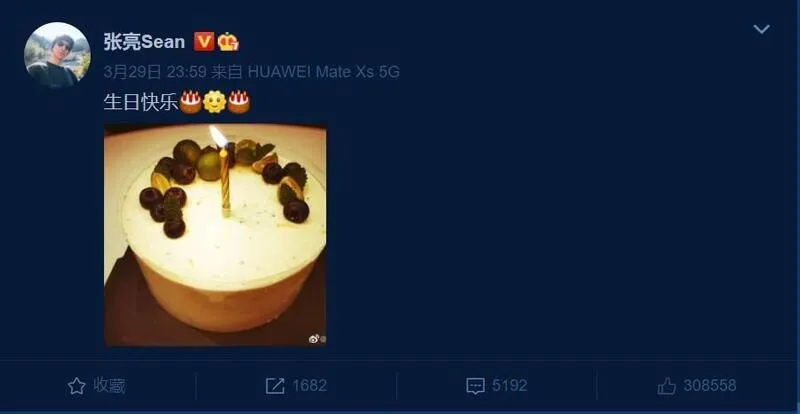Click the comment speech bubble icon
800x414 pixels.
(x=475, y=386)
